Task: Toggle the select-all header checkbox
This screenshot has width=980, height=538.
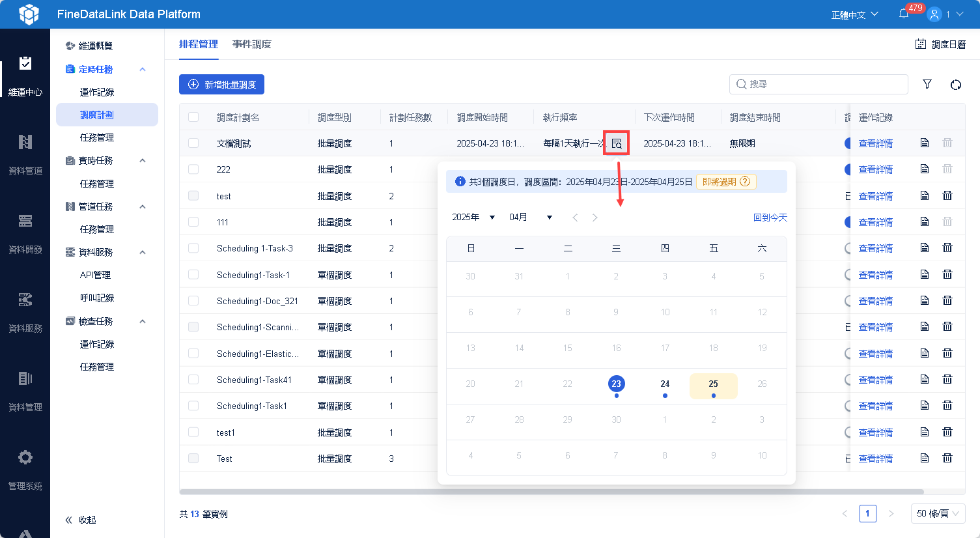Action: click(193, 117)
